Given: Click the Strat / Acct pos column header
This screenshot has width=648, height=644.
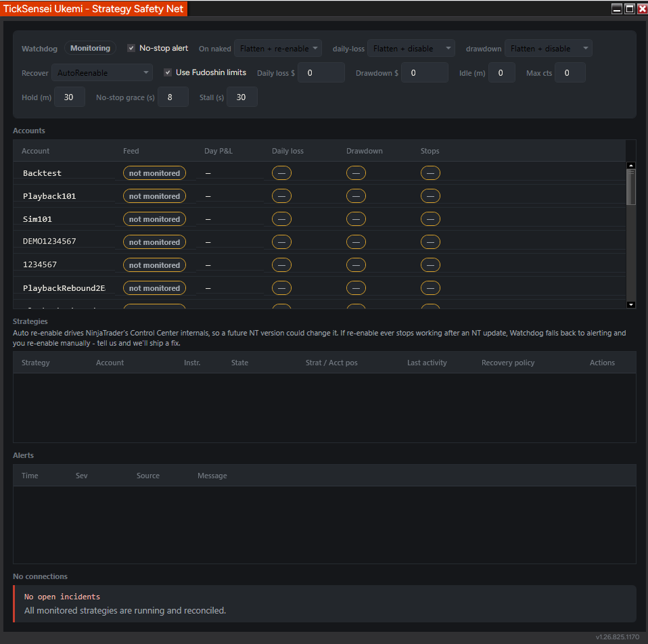Looking at the screenshot, I should [x=331, y=363].
